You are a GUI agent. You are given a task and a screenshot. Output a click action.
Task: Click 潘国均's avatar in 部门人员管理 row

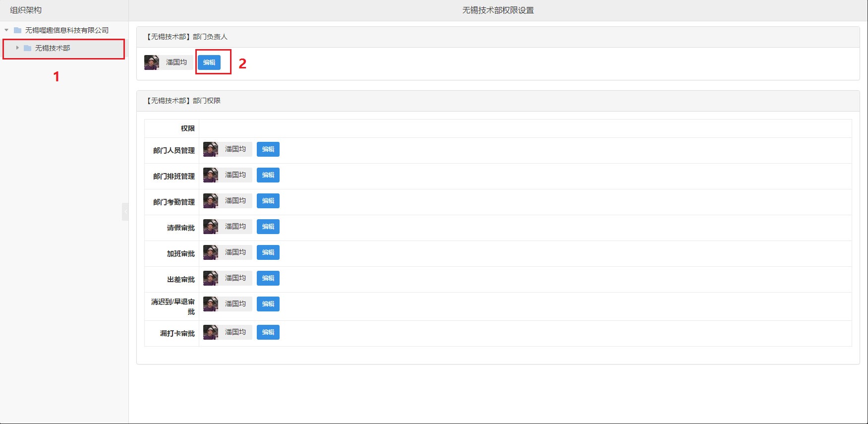211,149
